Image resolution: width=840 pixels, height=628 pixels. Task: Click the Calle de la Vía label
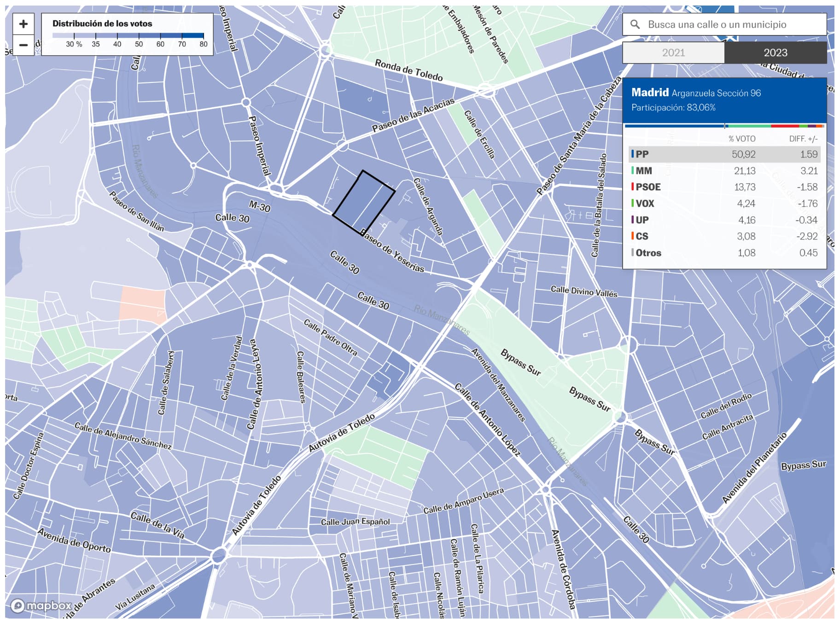click(157, 525)
